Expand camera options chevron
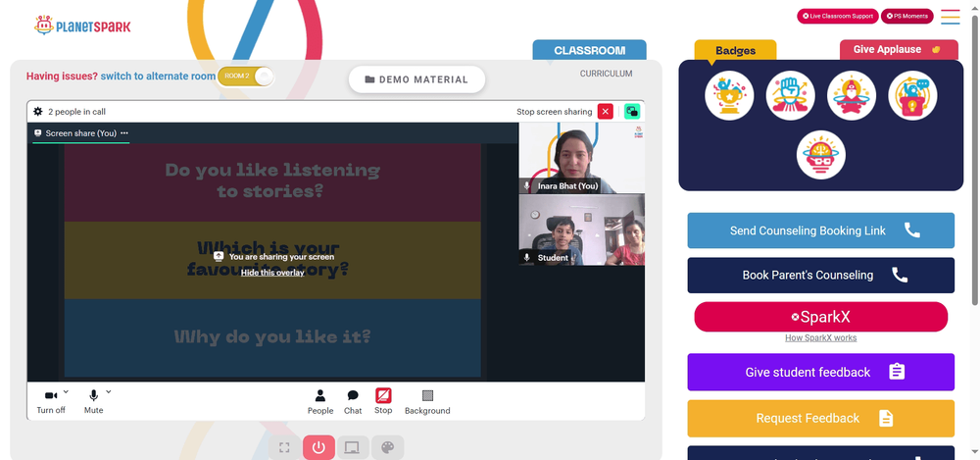 click(x=67, y=391)
